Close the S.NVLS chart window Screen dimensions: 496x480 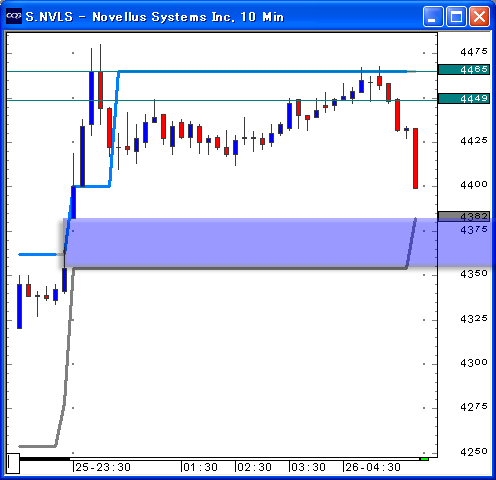point(479,16)
